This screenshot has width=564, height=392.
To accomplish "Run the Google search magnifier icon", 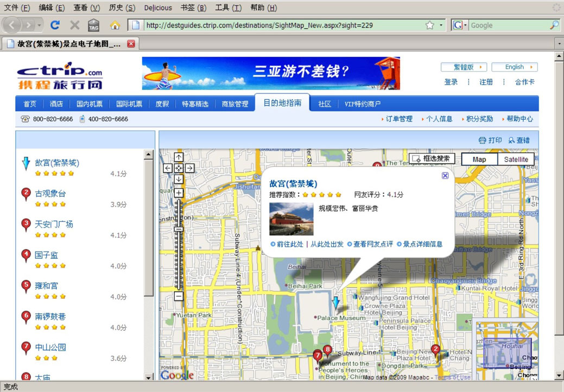I will [x=554, y=25].
